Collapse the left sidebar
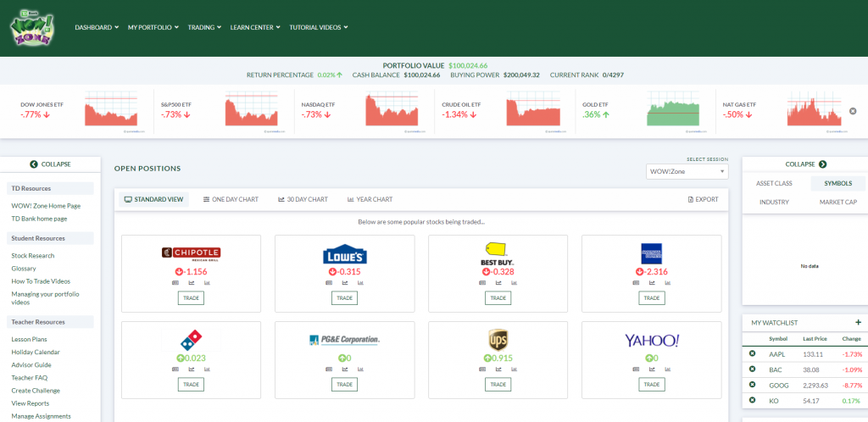 click(50, 164)
